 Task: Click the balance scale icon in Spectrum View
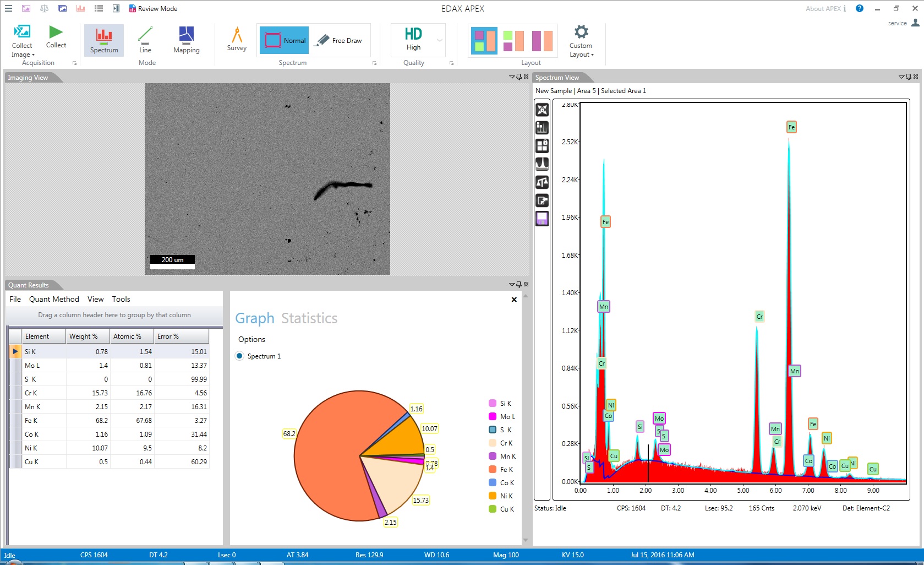(542, 182)
